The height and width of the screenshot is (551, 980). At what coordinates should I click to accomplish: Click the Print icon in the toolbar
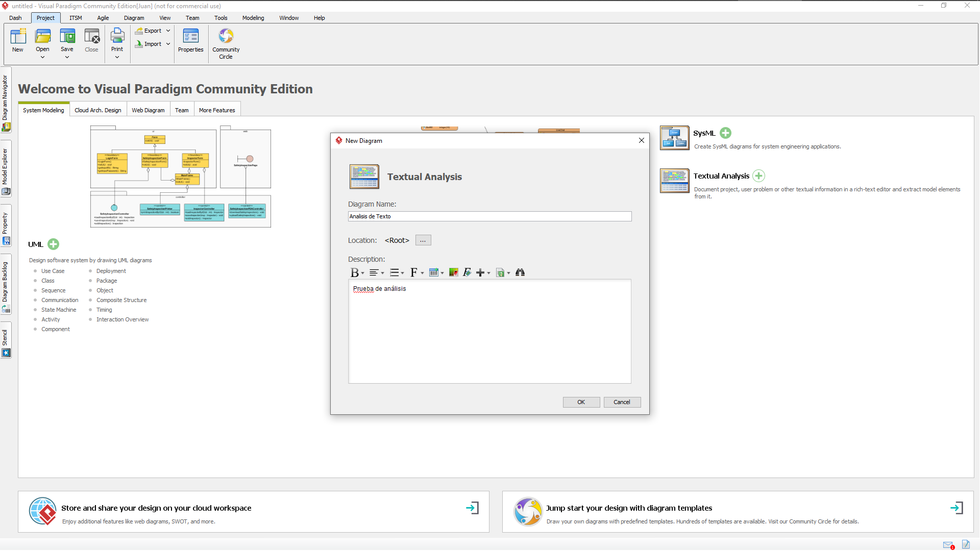(x=117, y=36)
